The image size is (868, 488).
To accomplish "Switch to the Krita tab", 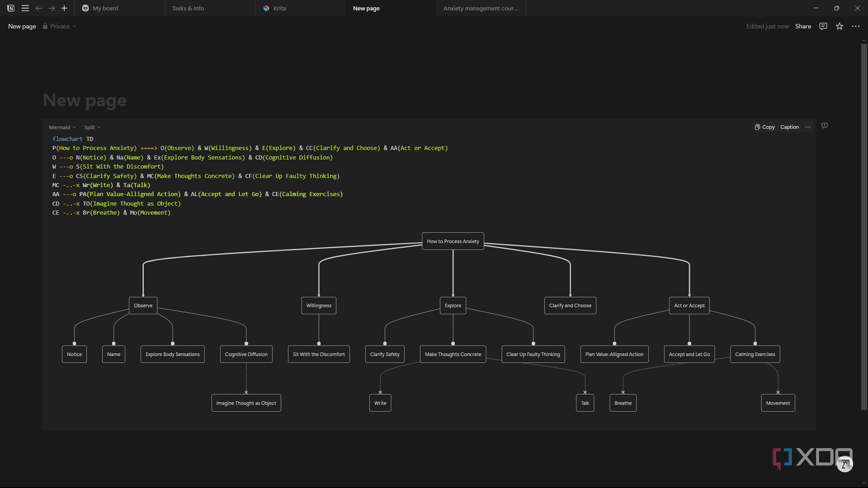I will pos(300,8).
